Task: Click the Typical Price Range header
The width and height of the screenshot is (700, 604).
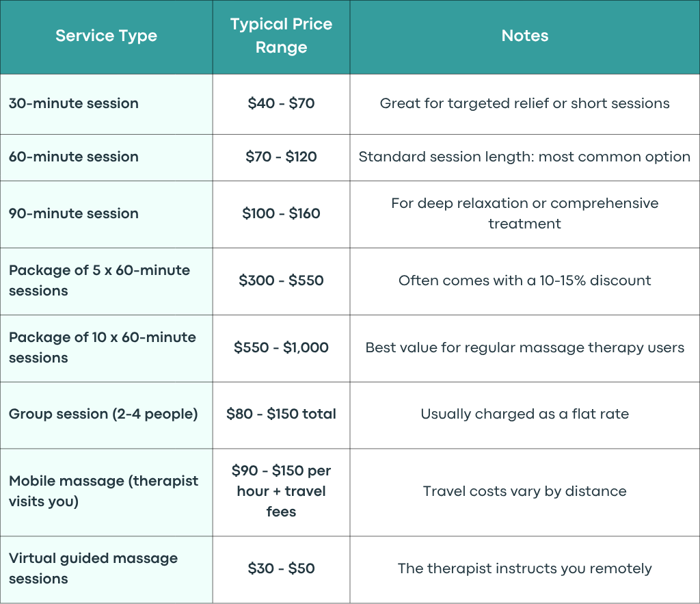Action: tap(281, 36)
